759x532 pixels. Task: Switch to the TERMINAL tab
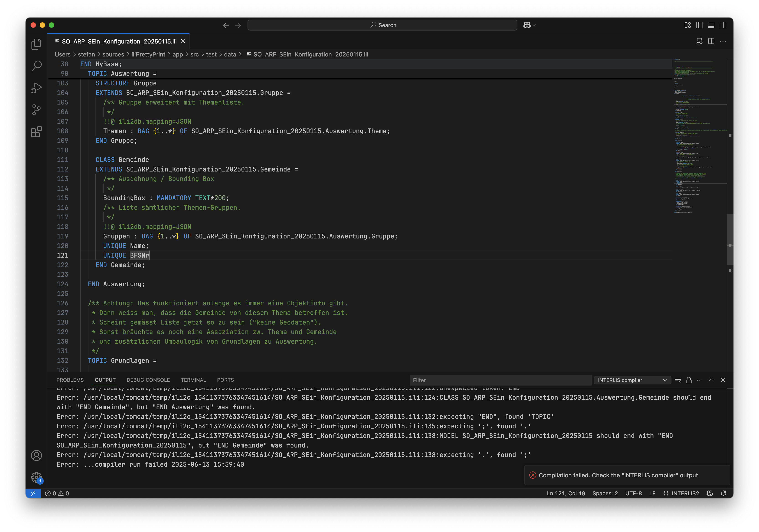point(193,380)
